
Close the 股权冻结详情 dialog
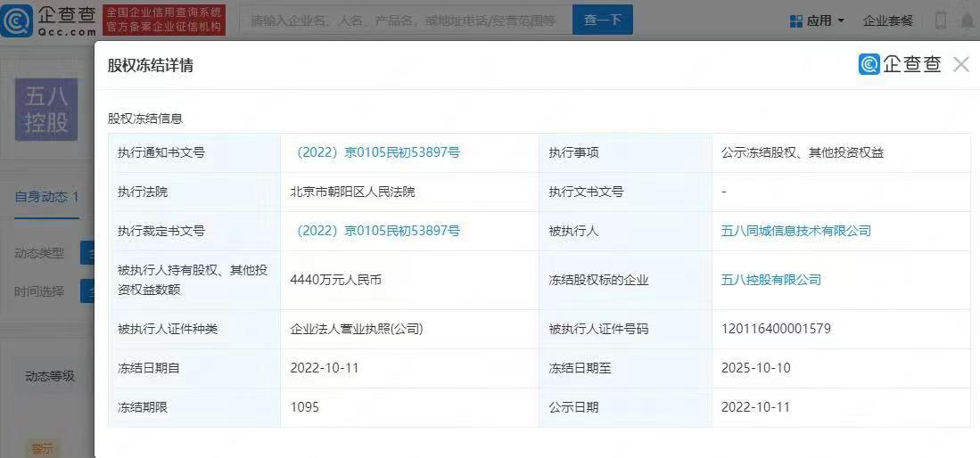click(x=960, y=64)
